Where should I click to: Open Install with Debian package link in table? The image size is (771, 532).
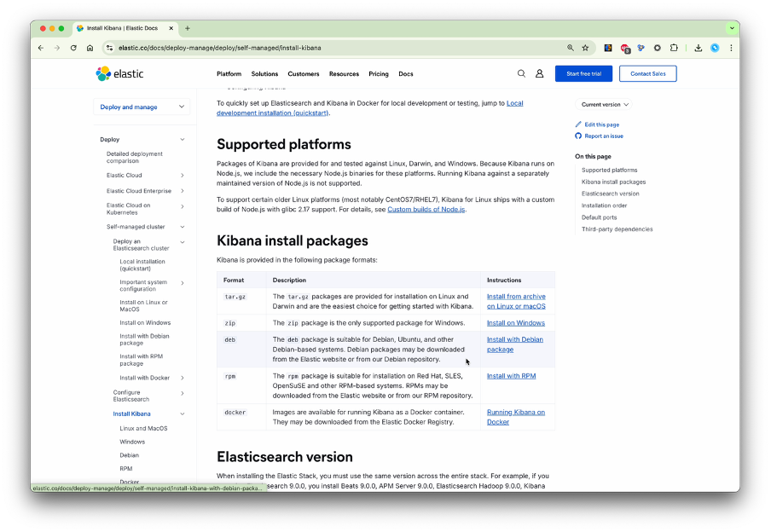coord(515,344)
